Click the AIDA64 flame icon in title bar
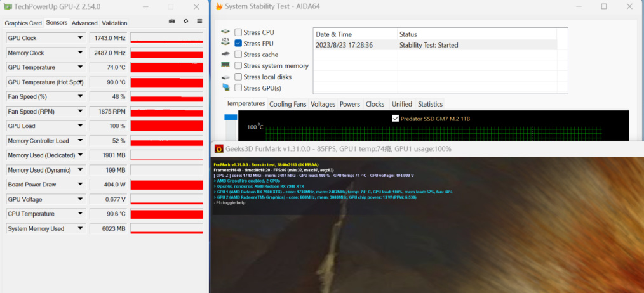This screenshot has width=644, height=293. point(219,6)
